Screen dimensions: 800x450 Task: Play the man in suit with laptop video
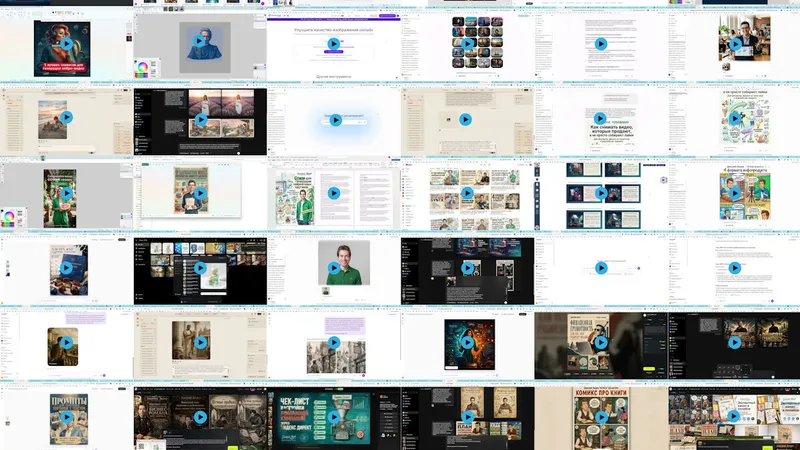coord(735,44)
